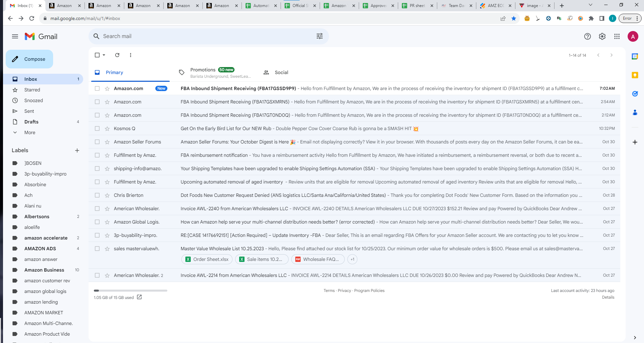
Task: Open Google Calendar side panel
Action: [x=635, y=56]
